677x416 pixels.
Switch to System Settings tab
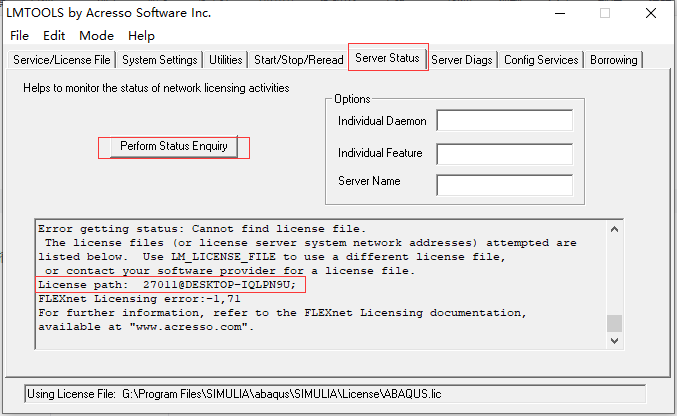tap(159, 60)
